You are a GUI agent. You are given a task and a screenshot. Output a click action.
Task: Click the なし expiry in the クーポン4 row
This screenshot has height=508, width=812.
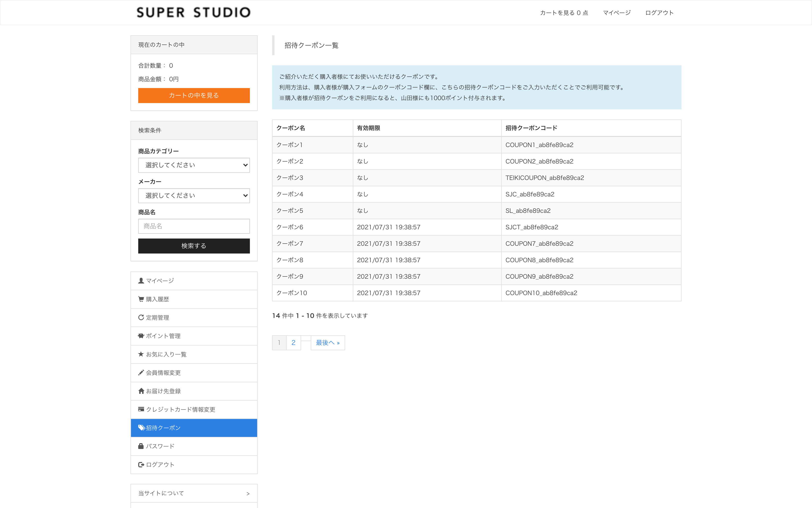[362, 194]
